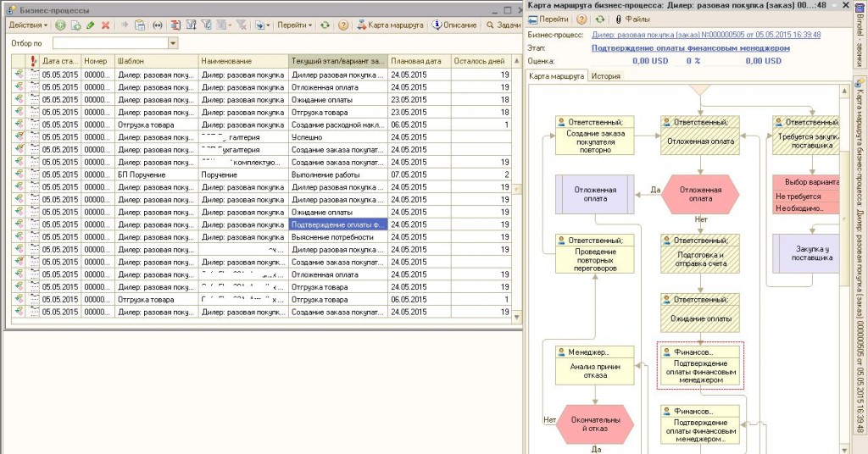Viewport: 868px width, 454px height.
Task: Select the highlighted Подтверждение оплаты ф... cell
Action: [x=337, y=224]
